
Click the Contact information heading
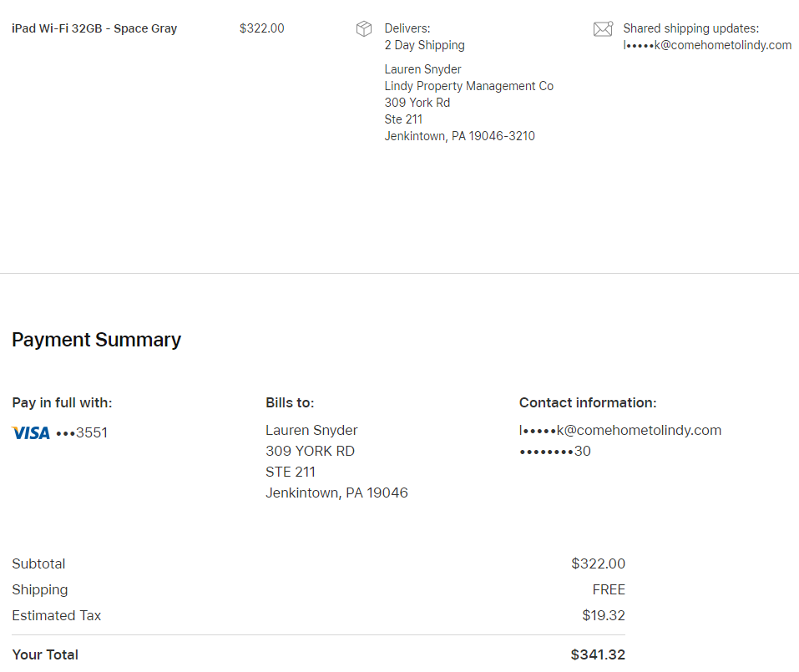588,402
